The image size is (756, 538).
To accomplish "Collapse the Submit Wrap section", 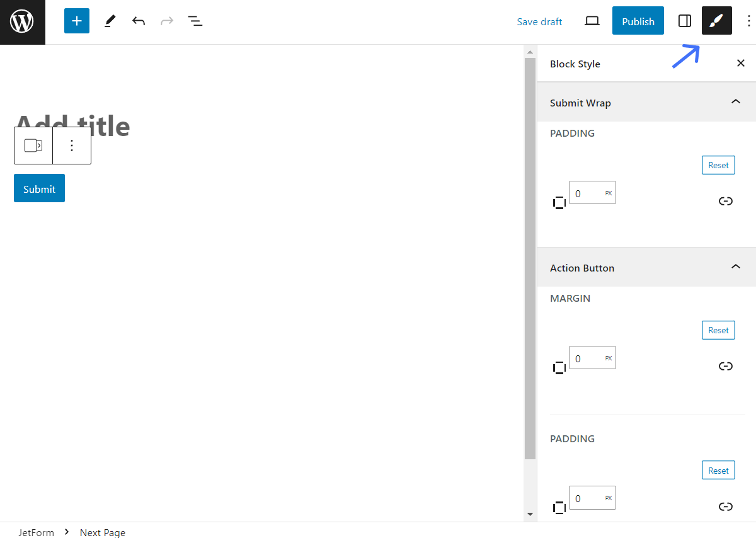I will pyautogui.click(x=735, y=101).
